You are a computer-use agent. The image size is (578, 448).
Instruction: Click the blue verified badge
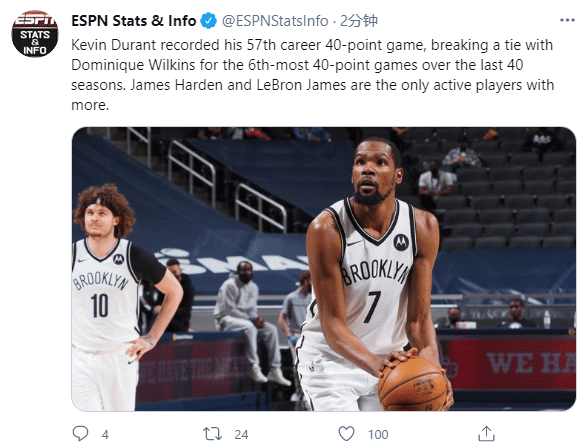click(x=208, y=21)
